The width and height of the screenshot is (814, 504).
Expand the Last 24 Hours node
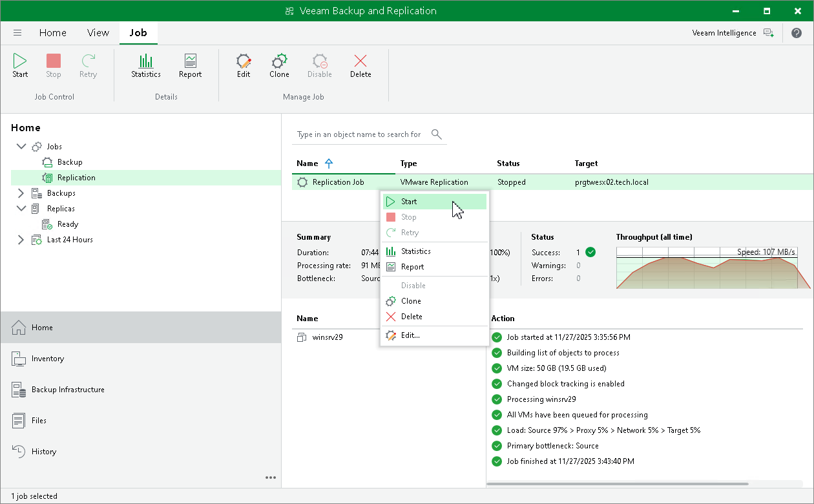click(21, 240)
